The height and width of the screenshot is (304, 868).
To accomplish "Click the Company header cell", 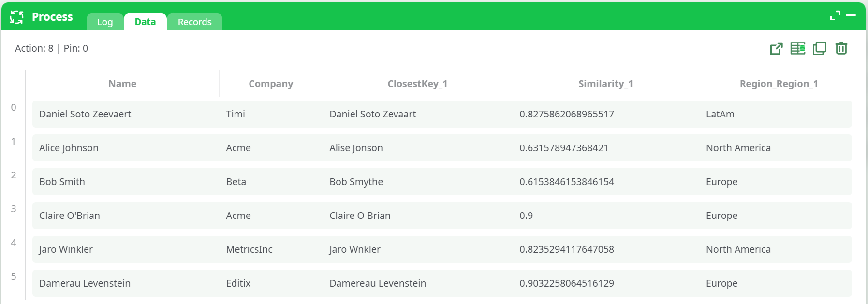I will coord(271,83).
